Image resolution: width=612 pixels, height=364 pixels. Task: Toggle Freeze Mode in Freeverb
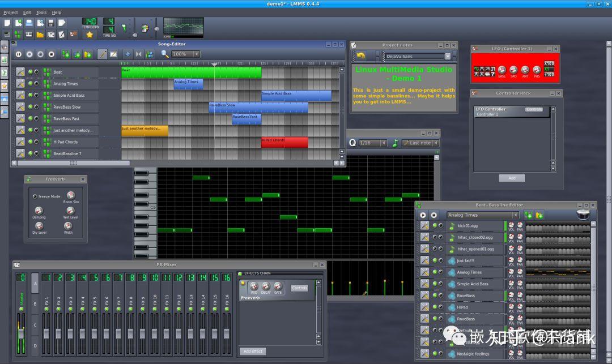[x=35, y=196]
